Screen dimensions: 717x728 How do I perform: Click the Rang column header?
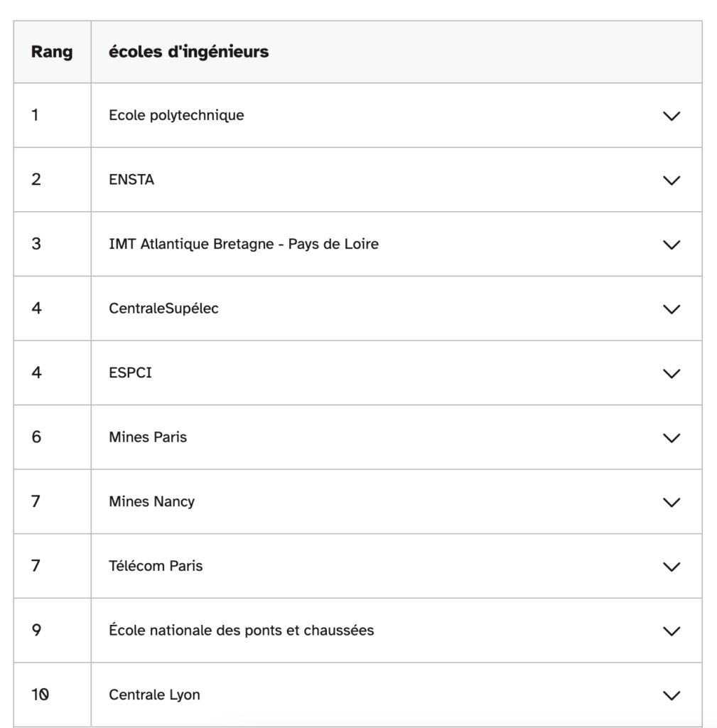[52, 53]
